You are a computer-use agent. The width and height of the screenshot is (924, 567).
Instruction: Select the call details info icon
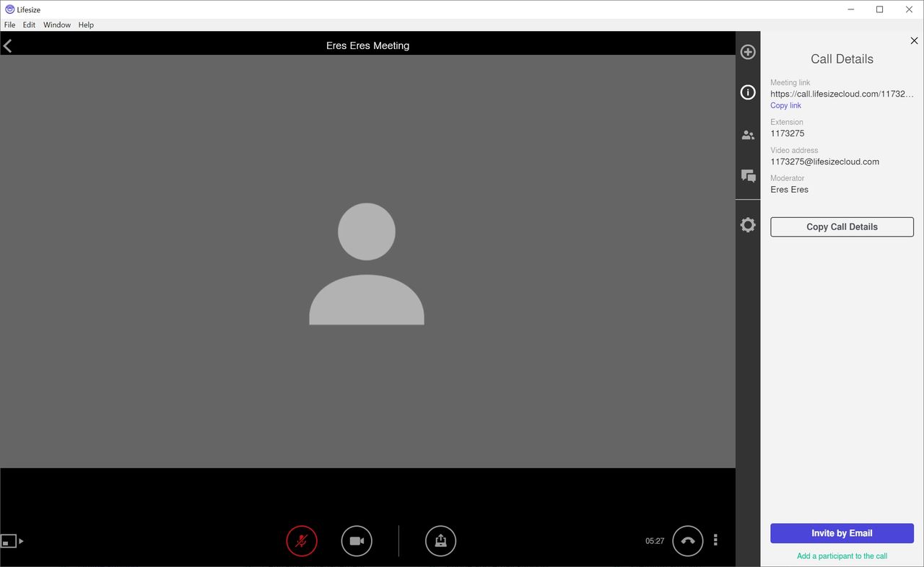[748, 92]
